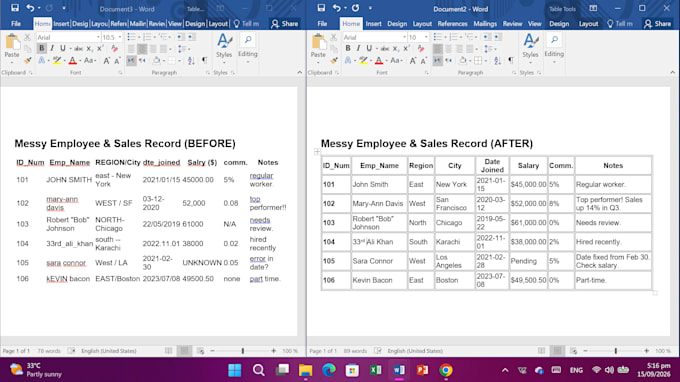Open Mailings tab in Document2 window

click(x=485, y=24)
